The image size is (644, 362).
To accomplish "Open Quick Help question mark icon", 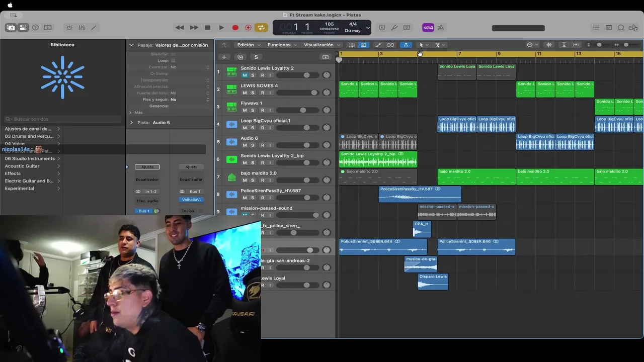I will pyautogui.click(x=35, y=28).
